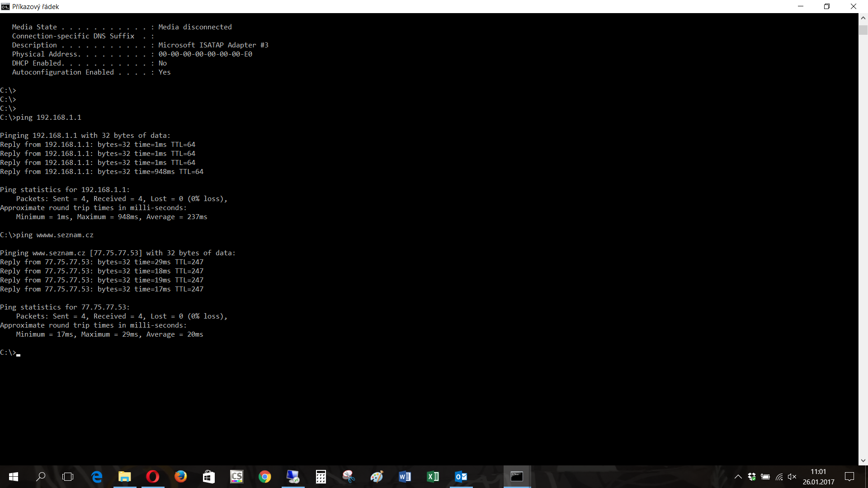The image size is (868, 488).
Task: Click the Command Prompt taskbar button
Action: (x=517, y=477)
